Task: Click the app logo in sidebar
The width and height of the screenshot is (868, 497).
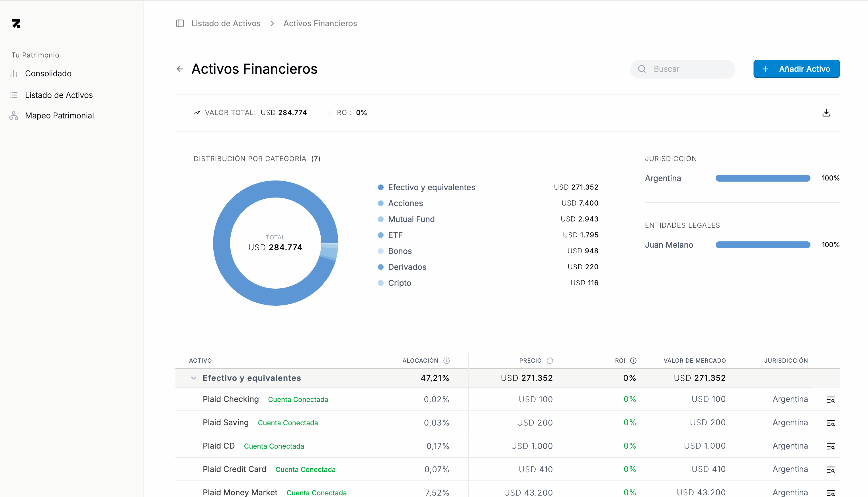Action: click(16, 23)
